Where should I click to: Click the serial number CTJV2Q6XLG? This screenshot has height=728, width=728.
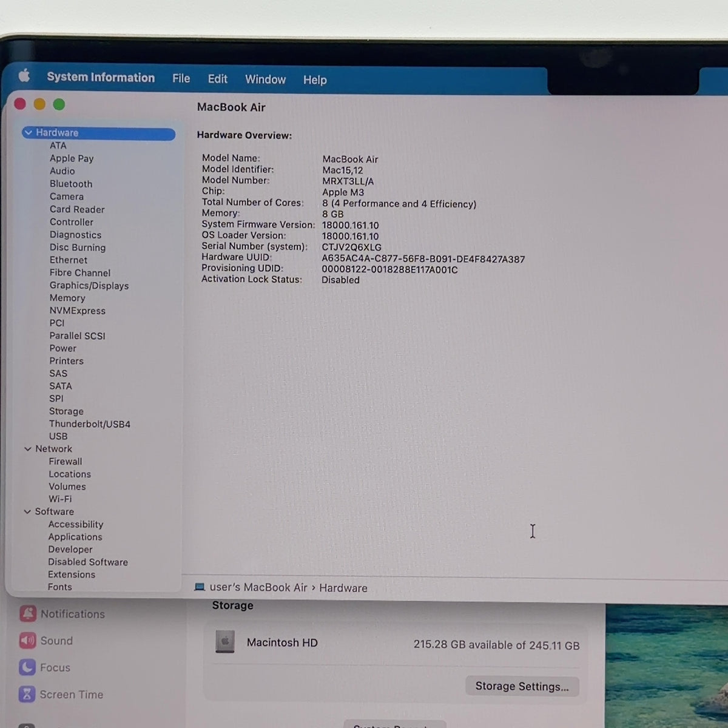pyautogui.click(x=352, y=248)
